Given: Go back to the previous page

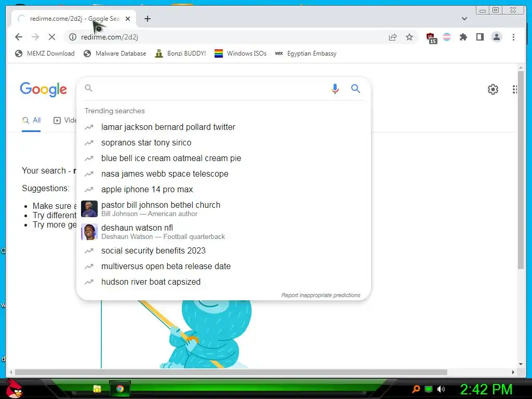Looking at the screenshot, I should click(x=19, y=37).
